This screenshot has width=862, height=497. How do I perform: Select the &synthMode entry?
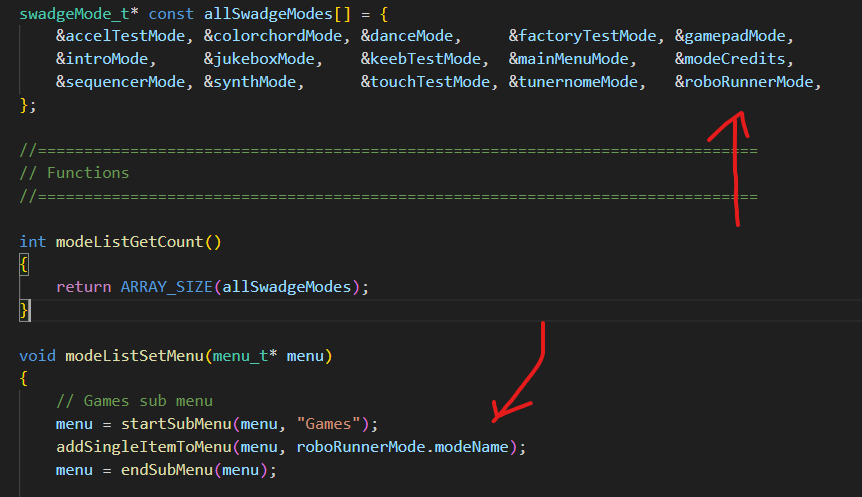[250, 82]
